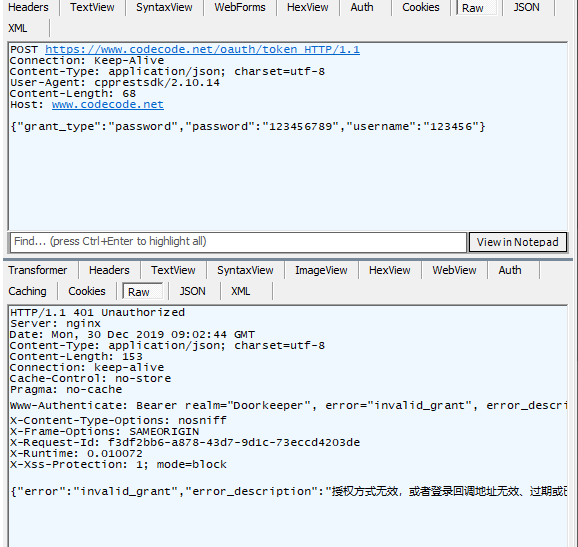
Task: Click the 'Cache-Control: no-store' line
Action: tap(90, 379)
